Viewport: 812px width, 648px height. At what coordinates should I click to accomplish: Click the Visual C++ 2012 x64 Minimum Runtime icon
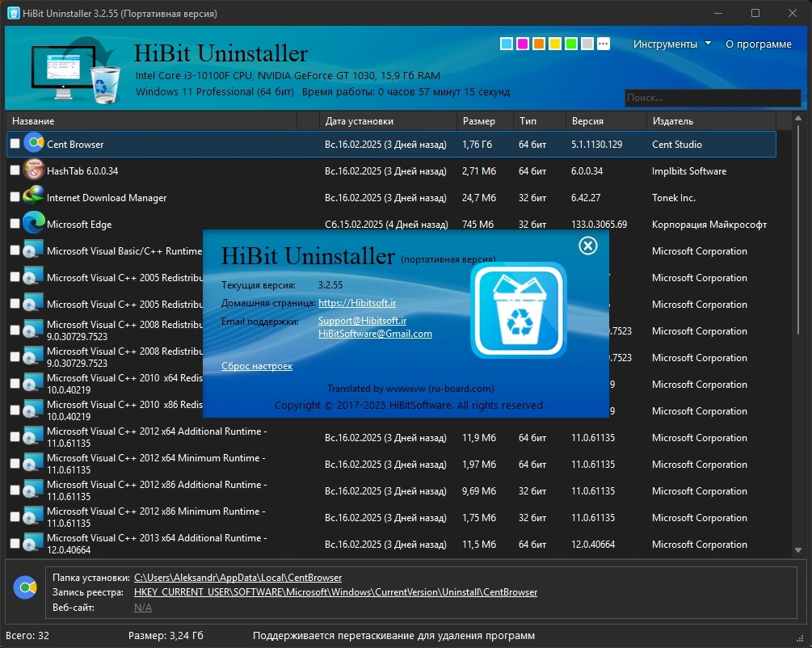coord(34,464)
